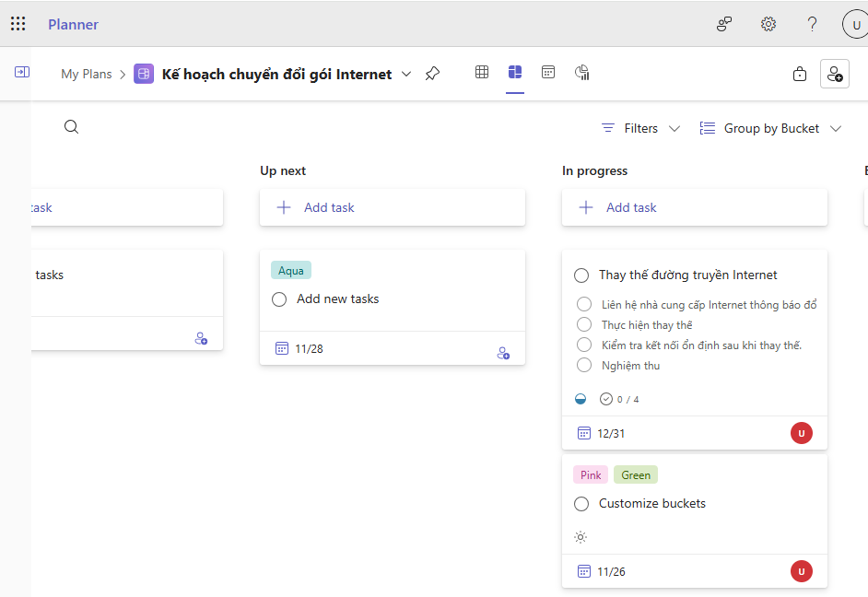Screen dimensions: 868x597
Task: Assign the Add new tasks card
Action: coord(503,352)
